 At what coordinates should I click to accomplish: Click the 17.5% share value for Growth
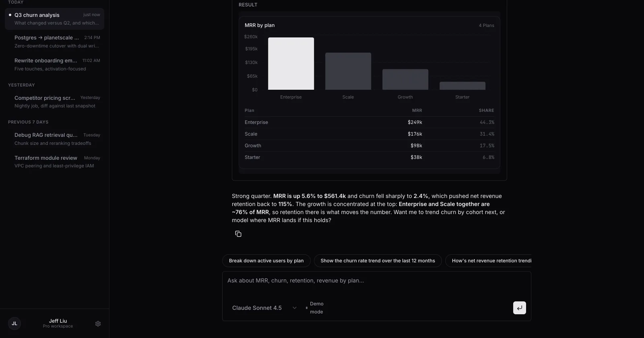tap(487, 146)
